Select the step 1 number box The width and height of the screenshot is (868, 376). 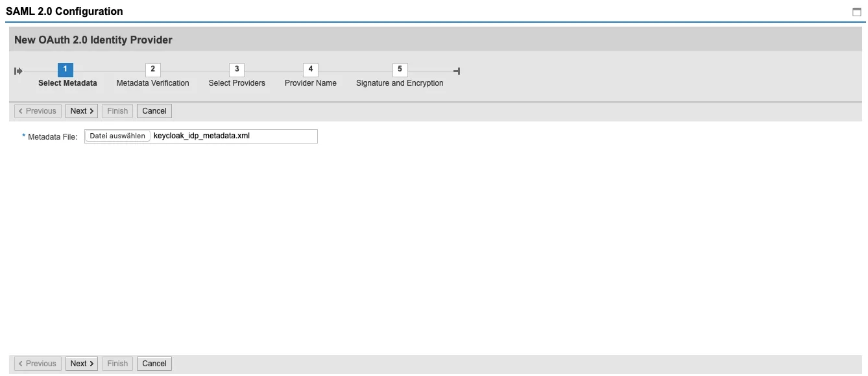point(65,69)
